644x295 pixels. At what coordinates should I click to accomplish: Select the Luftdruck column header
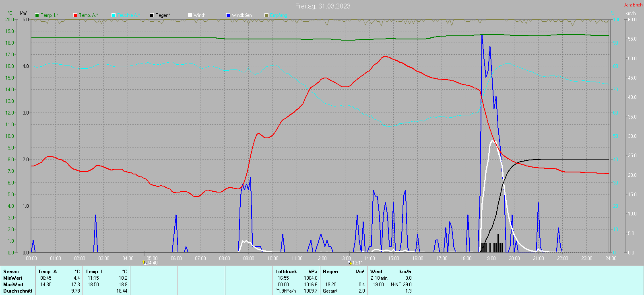coord(286,272)
